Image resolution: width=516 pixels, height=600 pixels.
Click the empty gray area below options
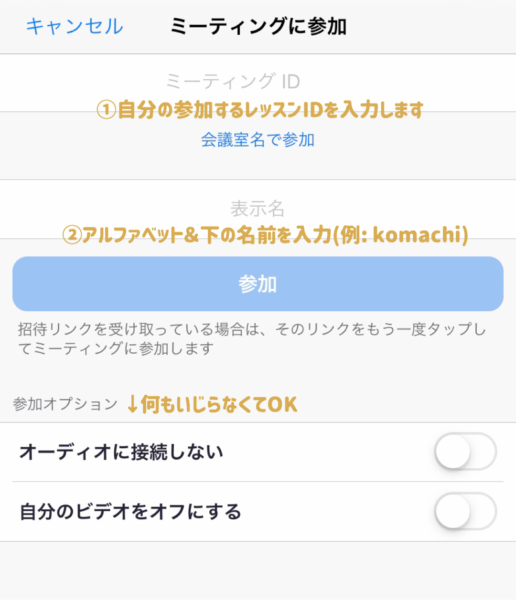(258, 570)
